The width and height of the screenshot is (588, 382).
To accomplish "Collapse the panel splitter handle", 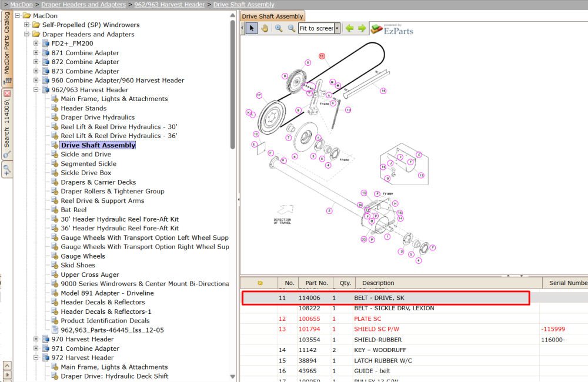I will coord(239,199).
